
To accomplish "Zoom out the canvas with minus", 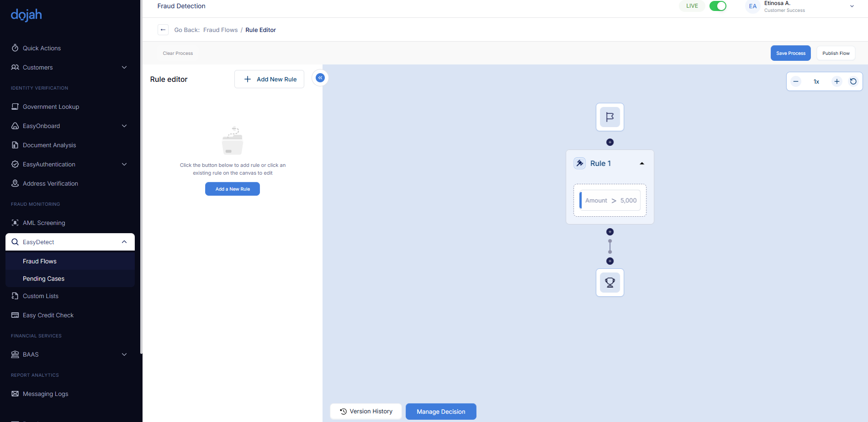I will 796,81.
